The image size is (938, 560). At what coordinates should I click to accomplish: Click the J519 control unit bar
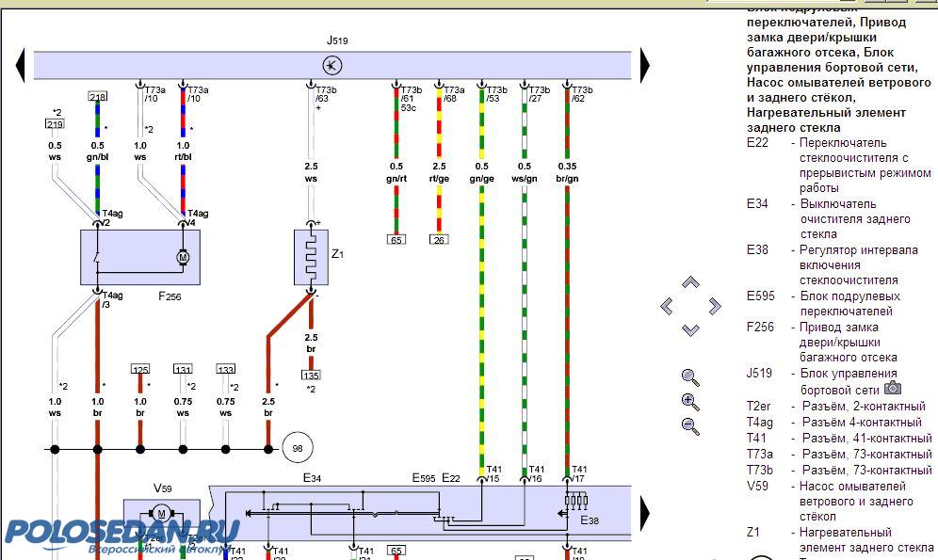(x=332, y=65)
